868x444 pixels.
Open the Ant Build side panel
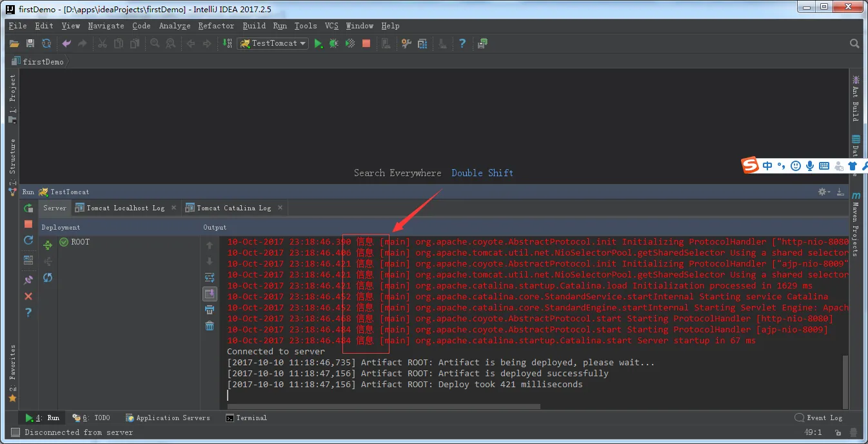[856, 98]
